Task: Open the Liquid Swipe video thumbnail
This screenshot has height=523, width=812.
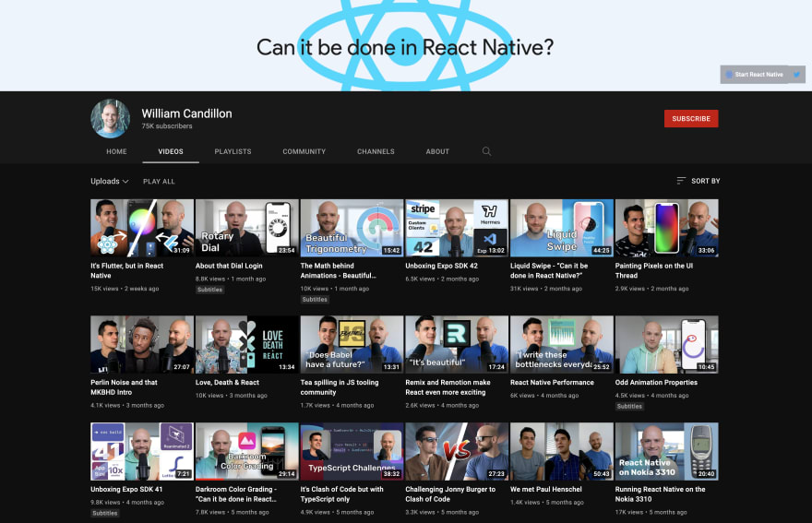Action: click(x=561, y=228)
